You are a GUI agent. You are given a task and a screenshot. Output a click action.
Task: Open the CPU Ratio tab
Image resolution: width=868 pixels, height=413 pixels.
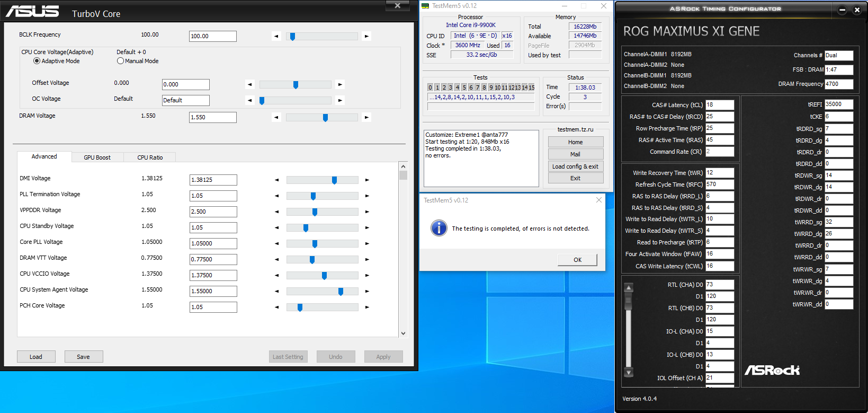click(x=150, y=157)
